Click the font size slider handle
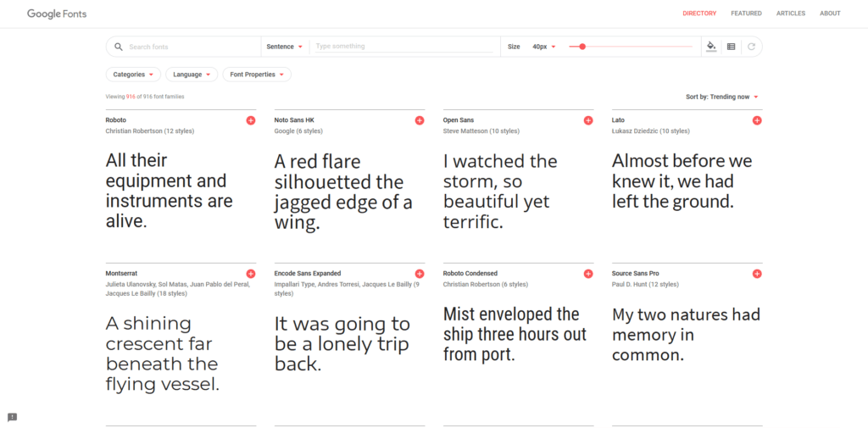Viewport: 868px width, 428px height. [582, 47]
